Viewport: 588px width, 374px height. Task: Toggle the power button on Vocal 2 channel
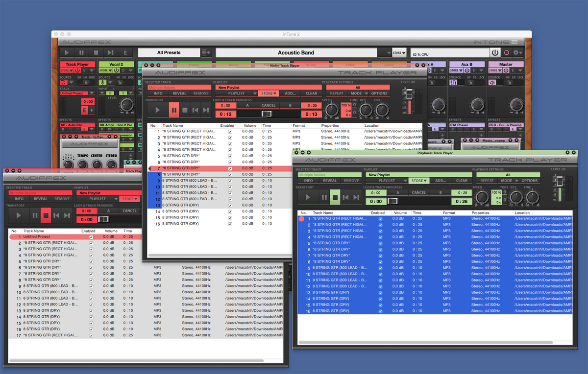[116, 70]
